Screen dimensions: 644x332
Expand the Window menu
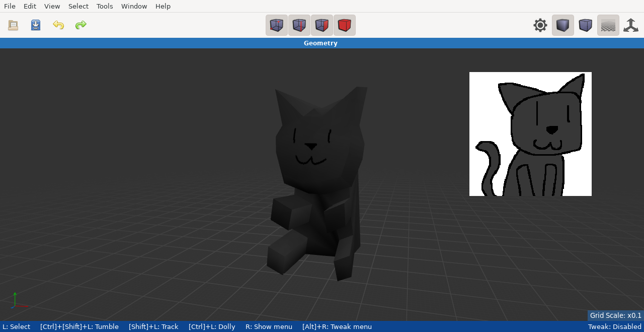[x=134, y=6]
